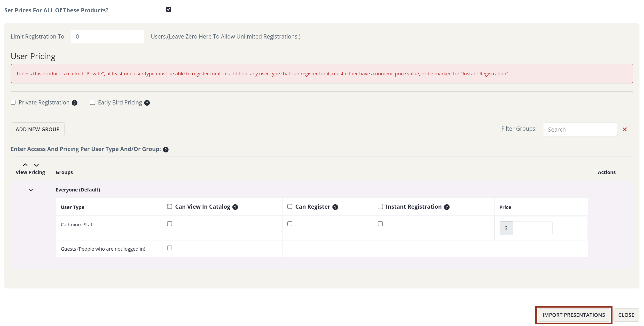
Task: Clear group filter with red X
Action: pos(625,129)
